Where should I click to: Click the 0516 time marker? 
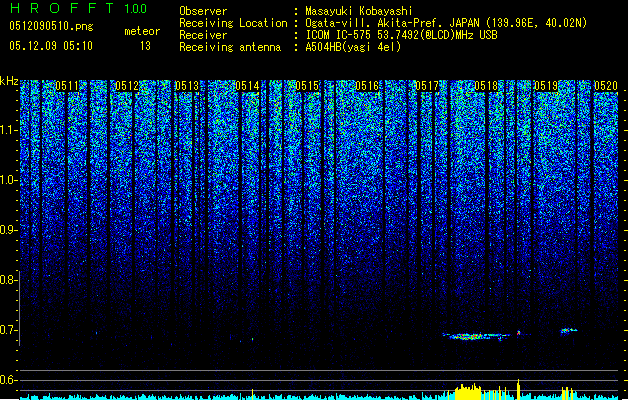pos(367,86)
